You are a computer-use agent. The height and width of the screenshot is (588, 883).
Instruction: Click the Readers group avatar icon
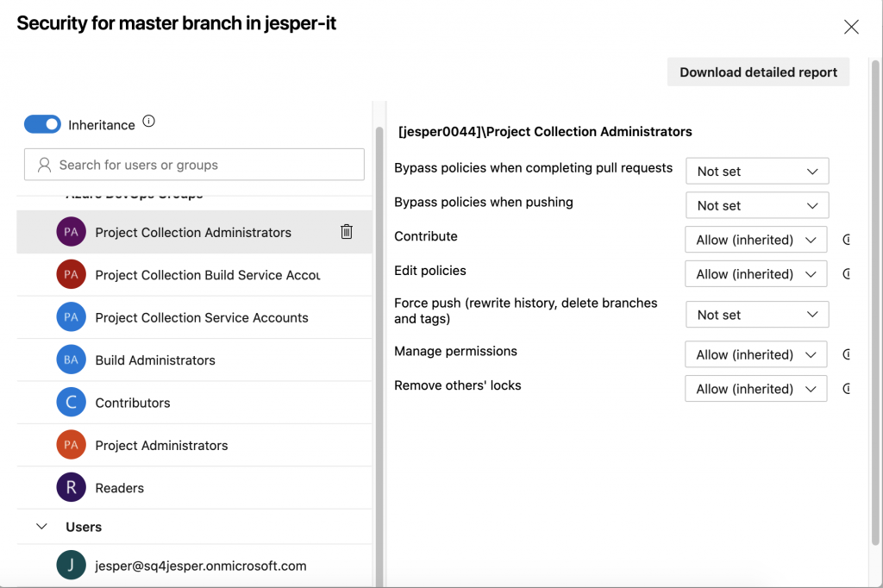tap(71, 488)
